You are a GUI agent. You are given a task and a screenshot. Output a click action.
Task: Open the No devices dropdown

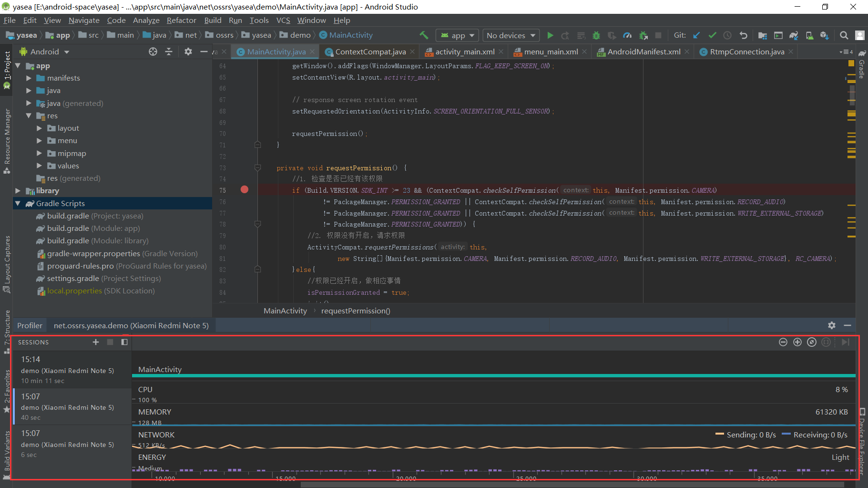511,35
